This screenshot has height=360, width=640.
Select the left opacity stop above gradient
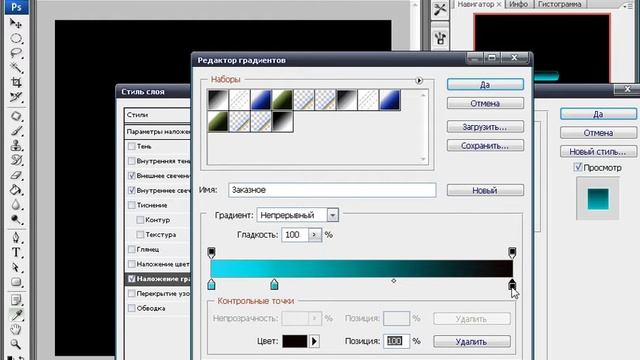point(211,252)
